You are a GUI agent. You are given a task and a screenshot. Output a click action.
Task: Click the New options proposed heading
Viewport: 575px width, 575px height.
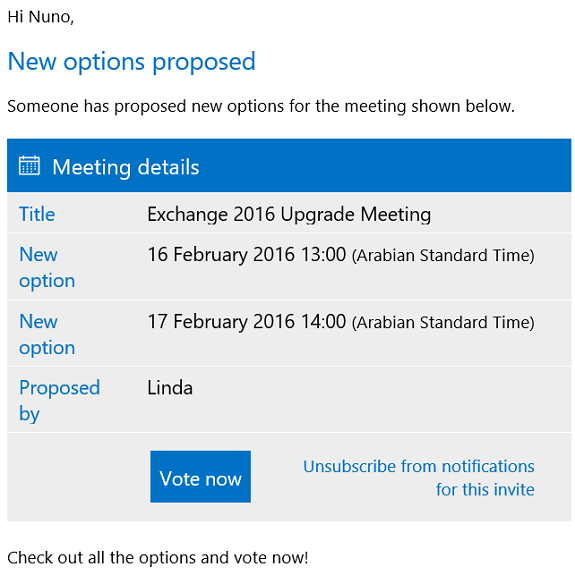click(131, 62)
